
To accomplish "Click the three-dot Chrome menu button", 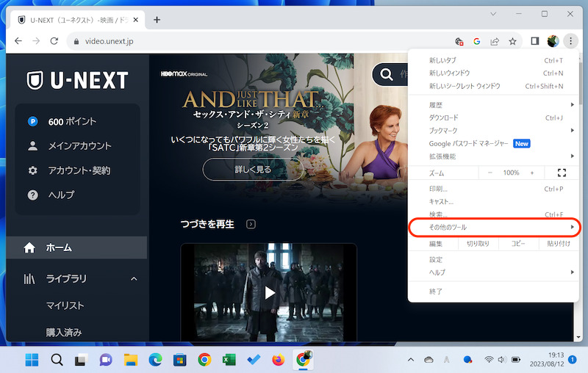I will pos(571,41).
